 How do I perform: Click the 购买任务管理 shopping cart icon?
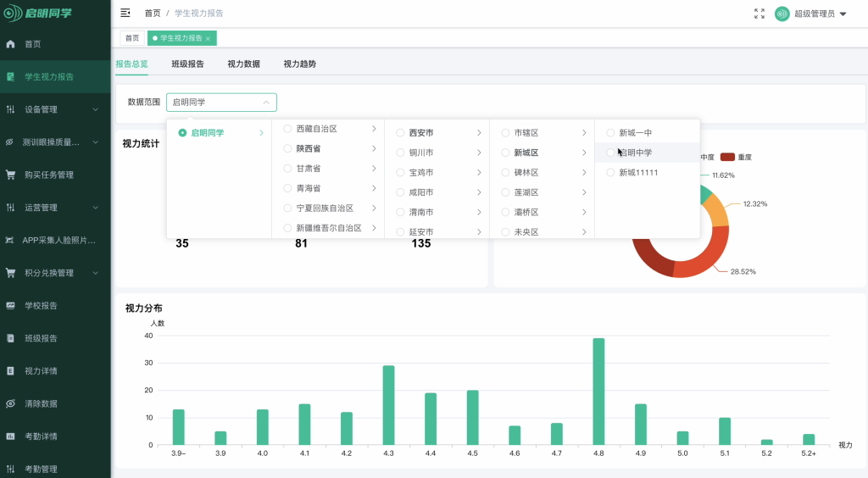point(11,175)
